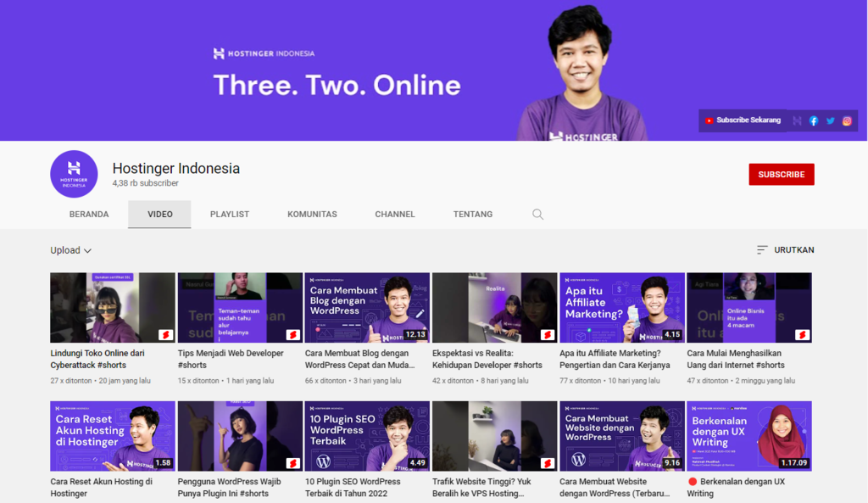Click the red SUBSCRIBE button
This screenshot has width=868, height=503.
pos(781,174)
